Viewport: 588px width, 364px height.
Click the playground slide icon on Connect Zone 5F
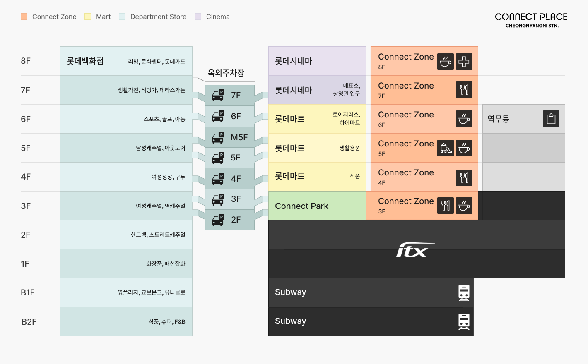446,148
